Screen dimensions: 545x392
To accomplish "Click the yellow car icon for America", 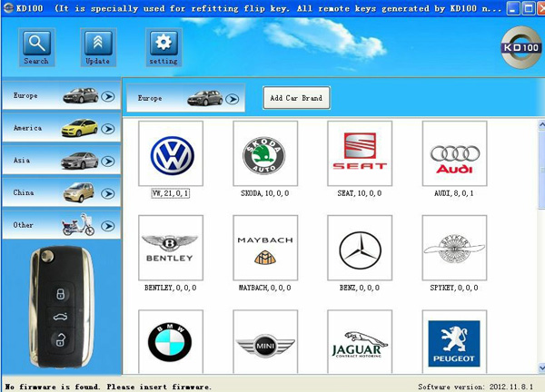I will pos(80,128).
